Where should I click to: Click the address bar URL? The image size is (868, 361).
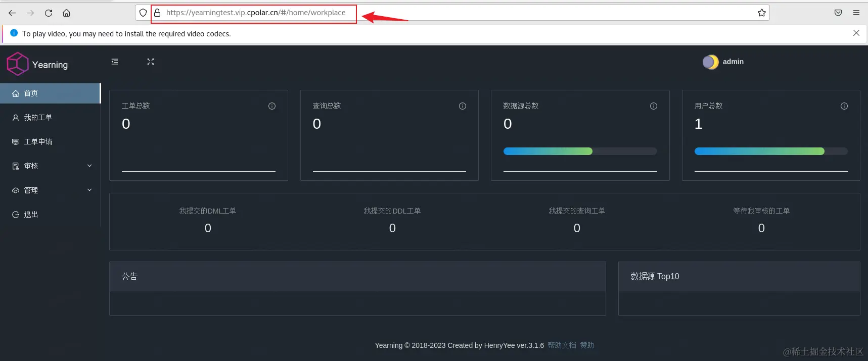256,13
